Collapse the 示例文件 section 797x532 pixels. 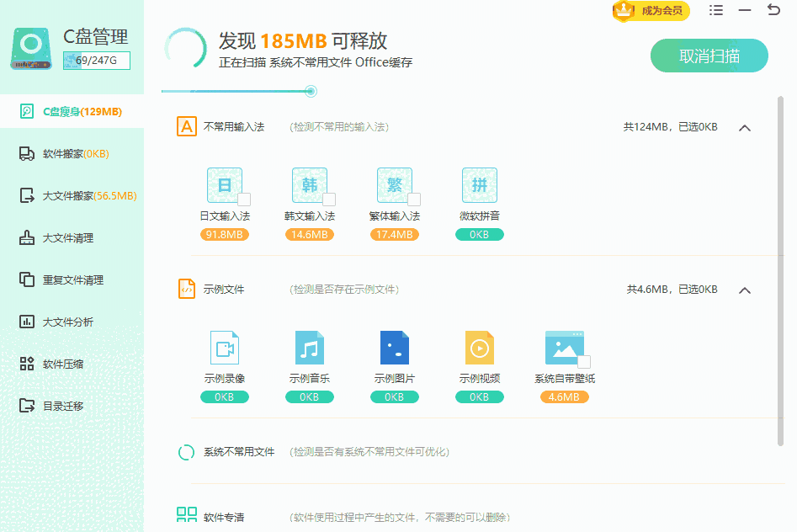tap(744, 289)
